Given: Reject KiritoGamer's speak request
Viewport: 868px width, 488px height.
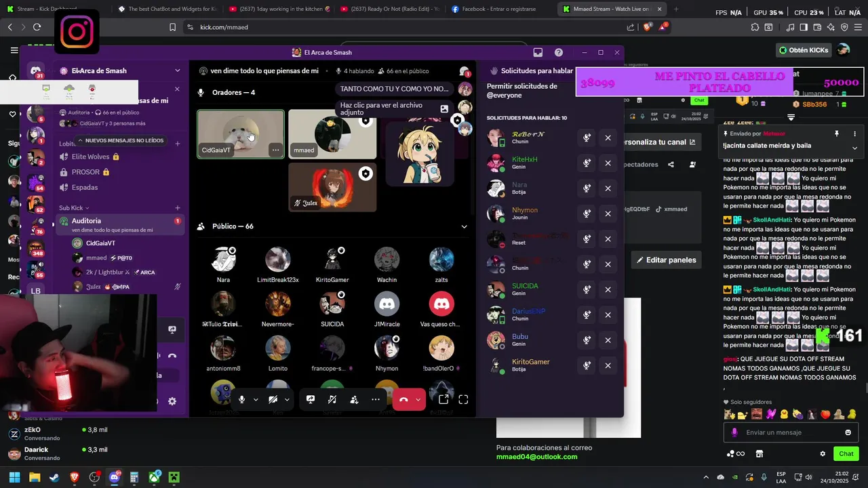Looking at the screenshot, I should click(608, 365).
